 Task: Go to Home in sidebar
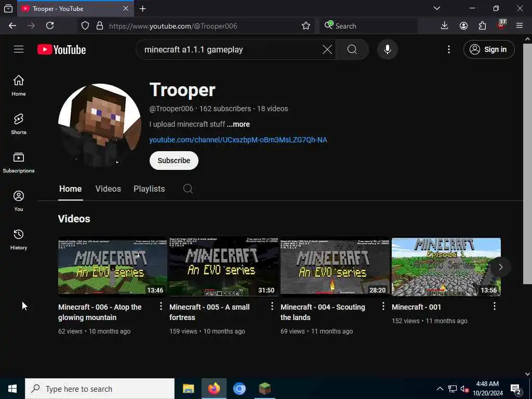coord(19,86)
